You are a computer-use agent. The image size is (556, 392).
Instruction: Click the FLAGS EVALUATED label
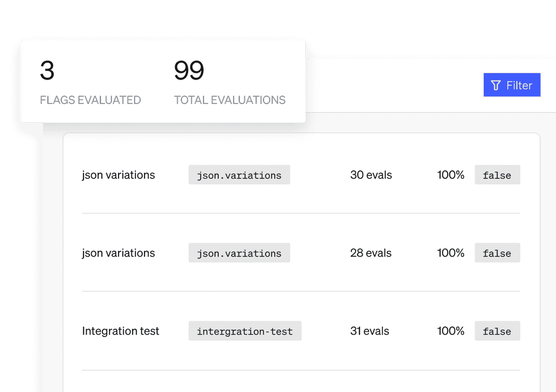90,100
